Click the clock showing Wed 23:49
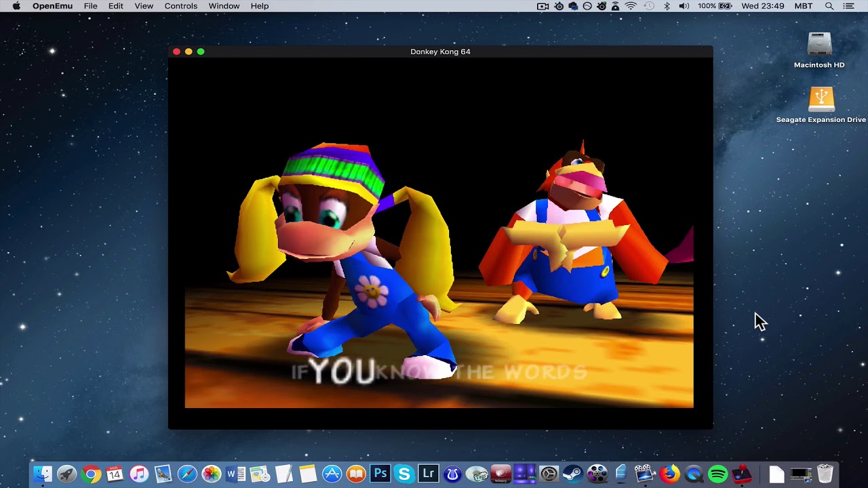 [763, 6]
